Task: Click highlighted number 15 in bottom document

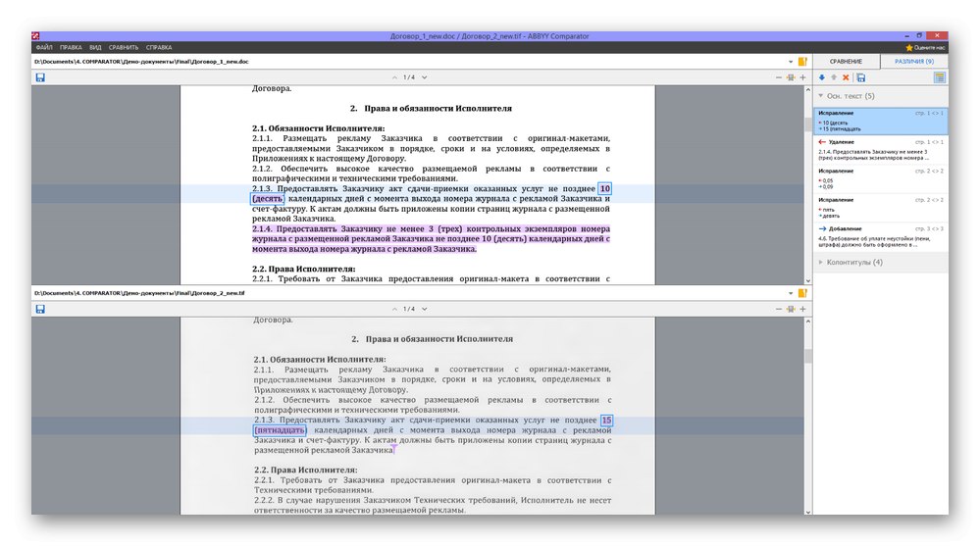Action: [x=606, y=420]
